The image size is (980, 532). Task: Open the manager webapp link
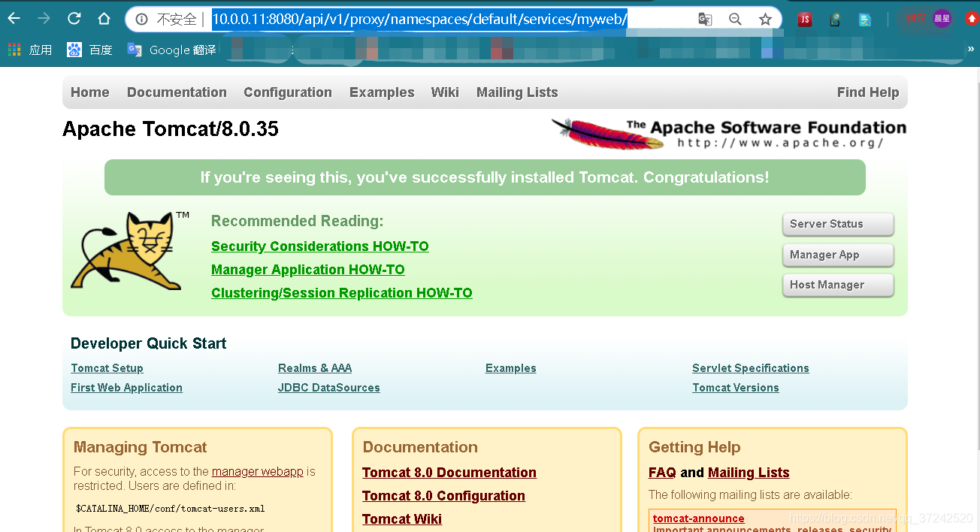pyautogui.click(x=258, y=472)
